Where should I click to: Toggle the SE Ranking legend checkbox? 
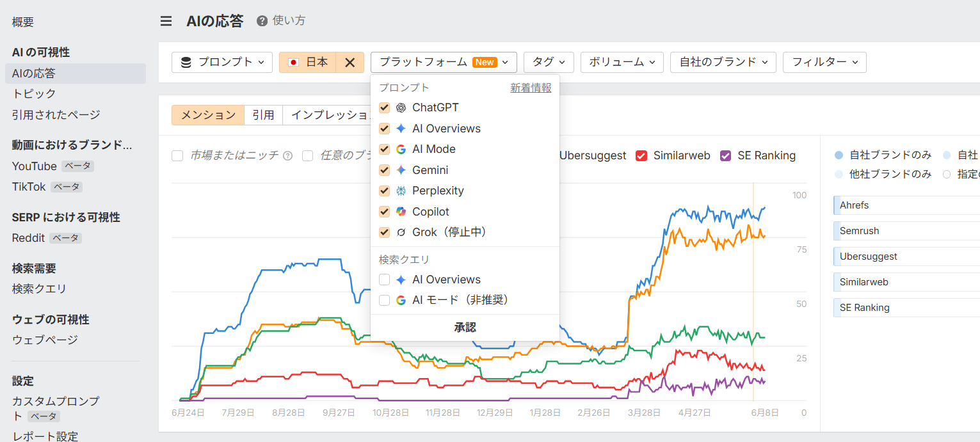point(726,155)
